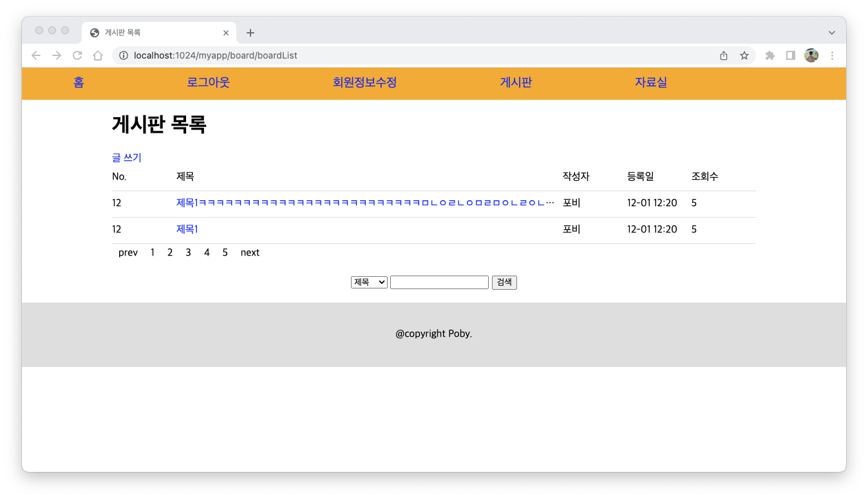Go to page 1 in pagination

click(153, 252)
